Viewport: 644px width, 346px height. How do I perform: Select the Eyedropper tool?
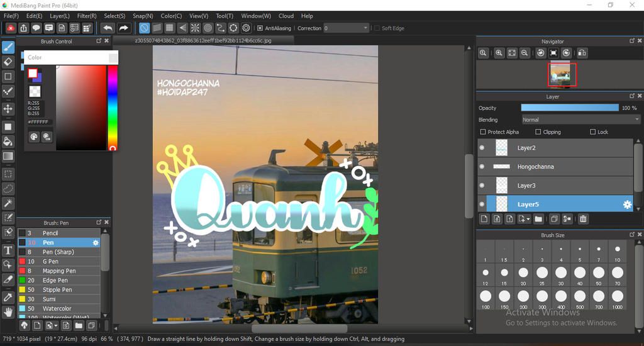(x=8, y=297)
